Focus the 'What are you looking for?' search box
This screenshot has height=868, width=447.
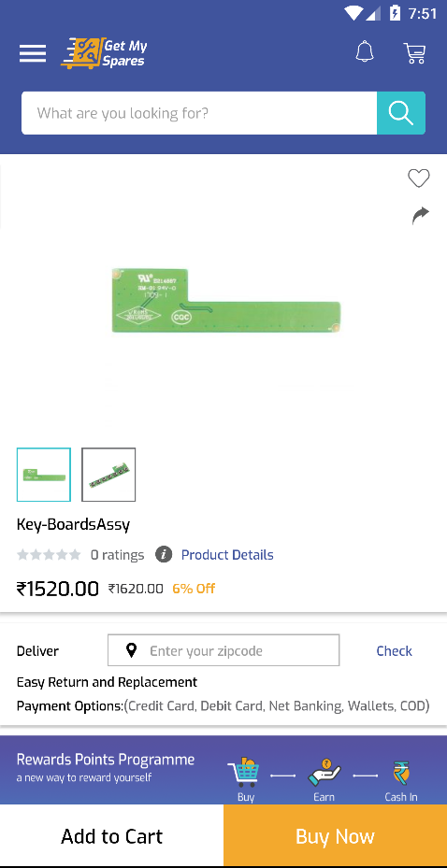point(199,113)
